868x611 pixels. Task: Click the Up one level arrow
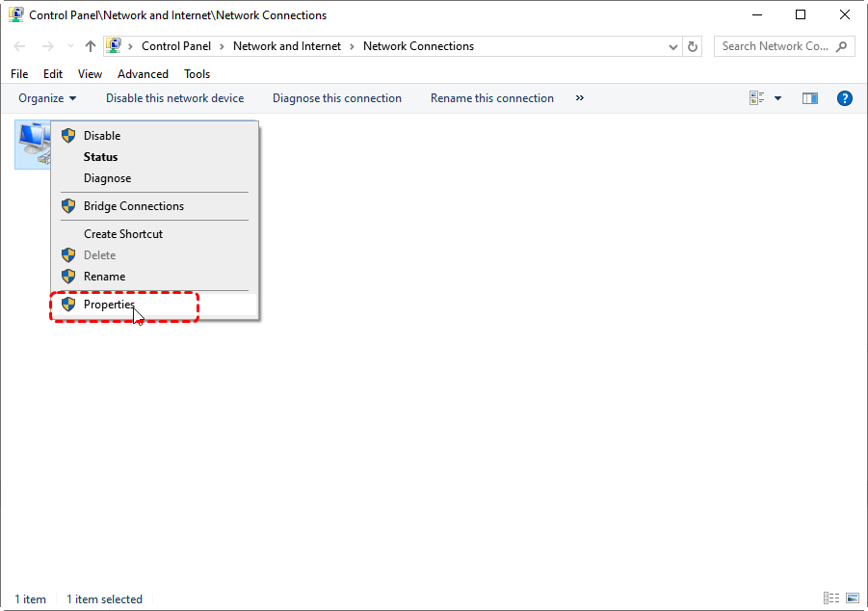91,46
